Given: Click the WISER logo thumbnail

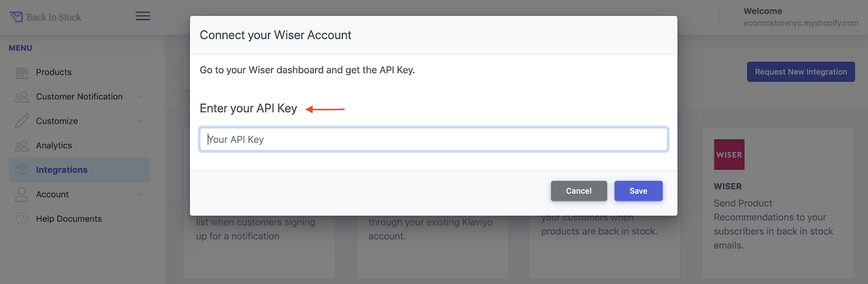Looking at the screenshot, I should coord(729,154).
